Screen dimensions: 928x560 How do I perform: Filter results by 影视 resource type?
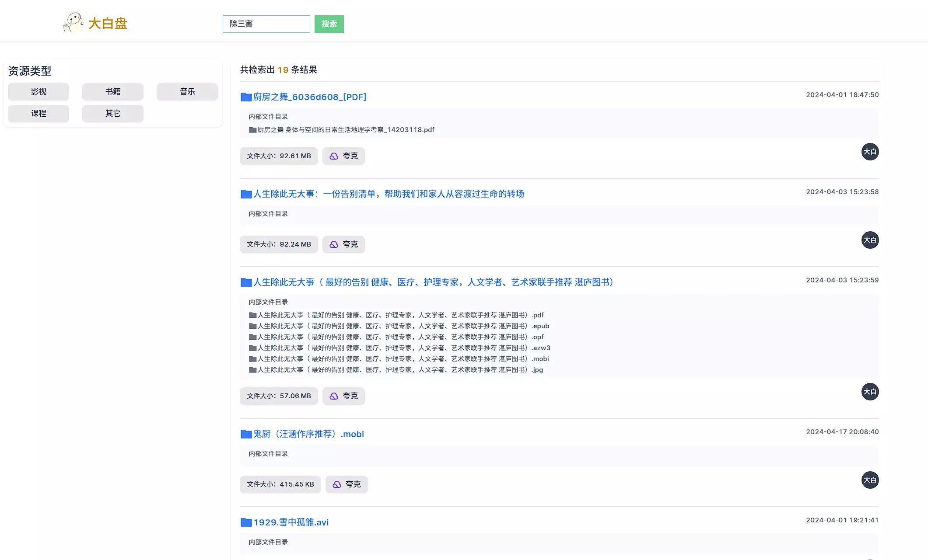[x=39, y=92]
